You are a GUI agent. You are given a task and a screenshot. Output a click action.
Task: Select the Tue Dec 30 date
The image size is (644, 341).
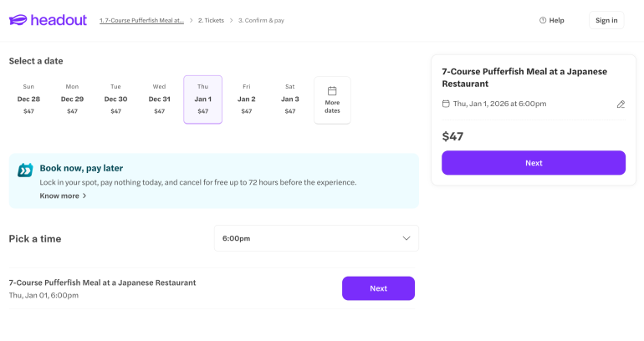coord(116,99)
